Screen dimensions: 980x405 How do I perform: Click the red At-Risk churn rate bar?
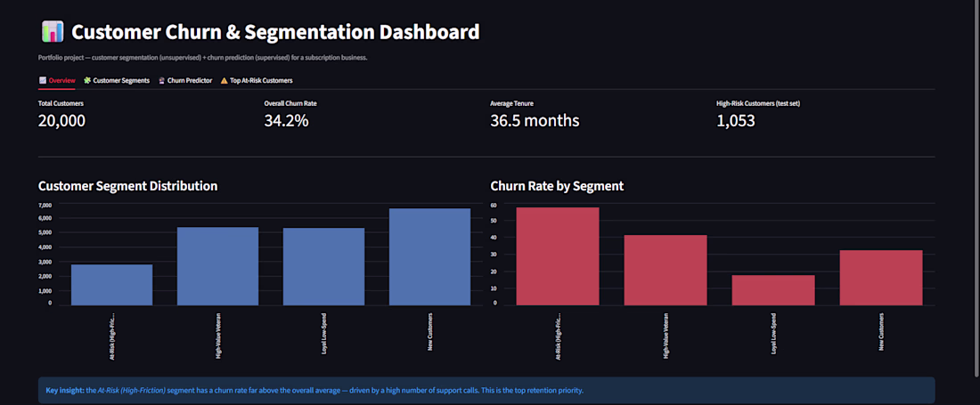coord(558,255)
